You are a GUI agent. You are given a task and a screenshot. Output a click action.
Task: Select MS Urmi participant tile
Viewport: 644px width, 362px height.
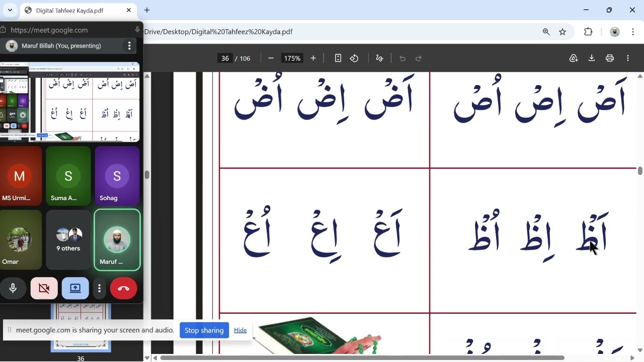click(21, 176)
